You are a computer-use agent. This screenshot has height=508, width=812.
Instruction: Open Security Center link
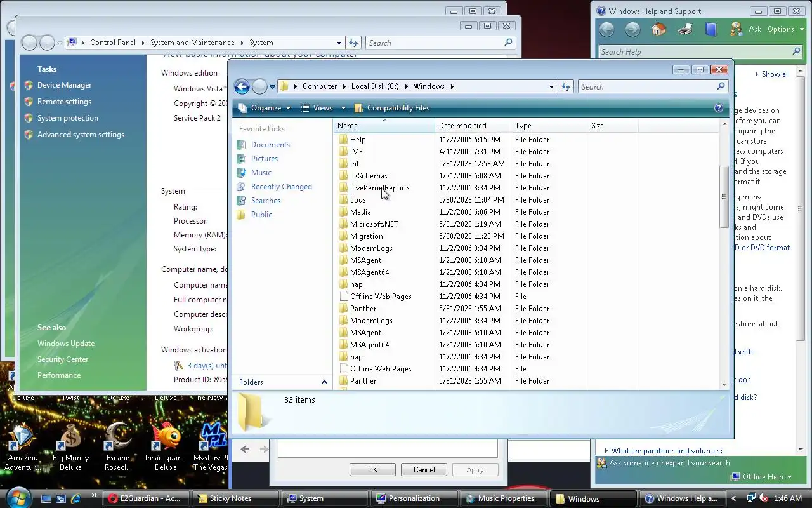pos(63,359)
